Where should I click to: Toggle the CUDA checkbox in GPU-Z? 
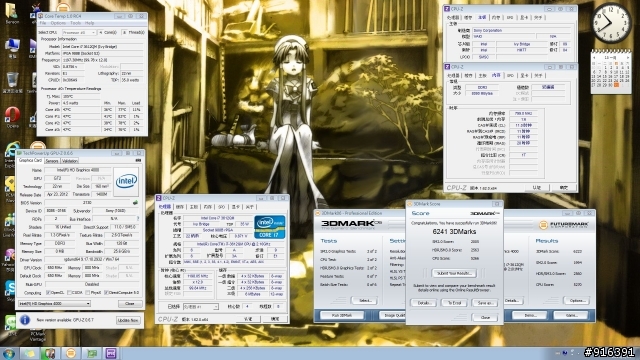click(69, 293)
